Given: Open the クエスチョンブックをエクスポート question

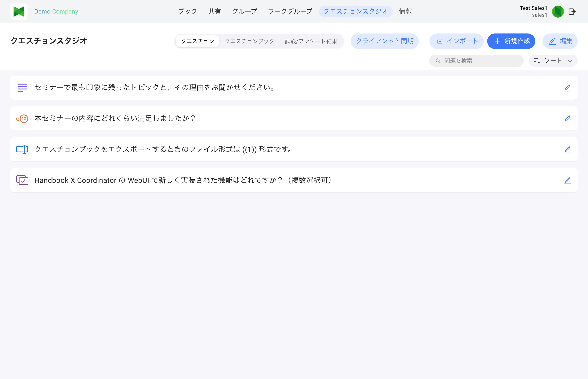Looking at the screenshot, I should [294, 149].
